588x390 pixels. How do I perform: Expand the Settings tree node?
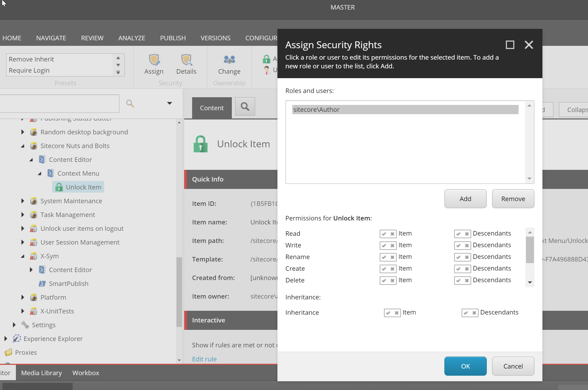click(14, 325)
